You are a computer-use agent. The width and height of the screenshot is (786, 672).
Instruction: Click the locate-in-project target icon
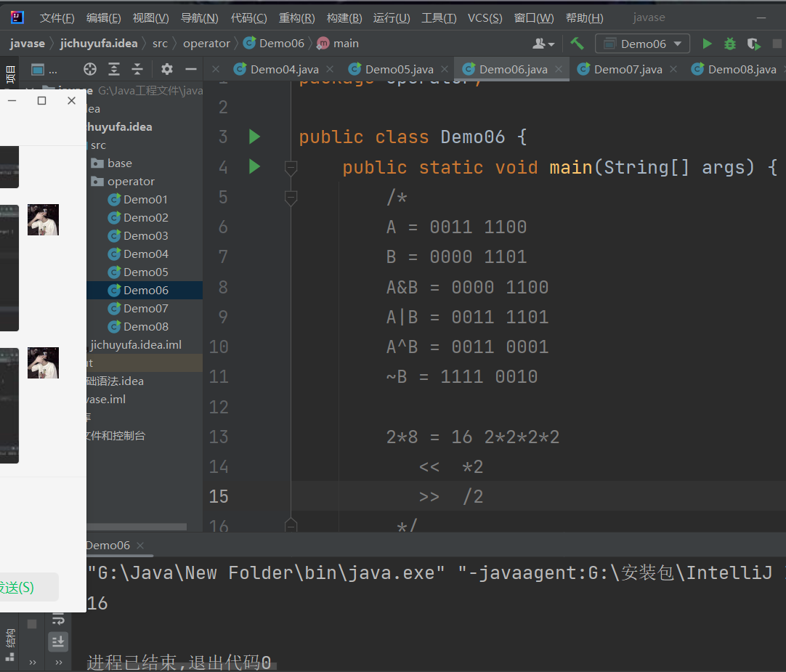pyautogui.click(x=90, y=69)
